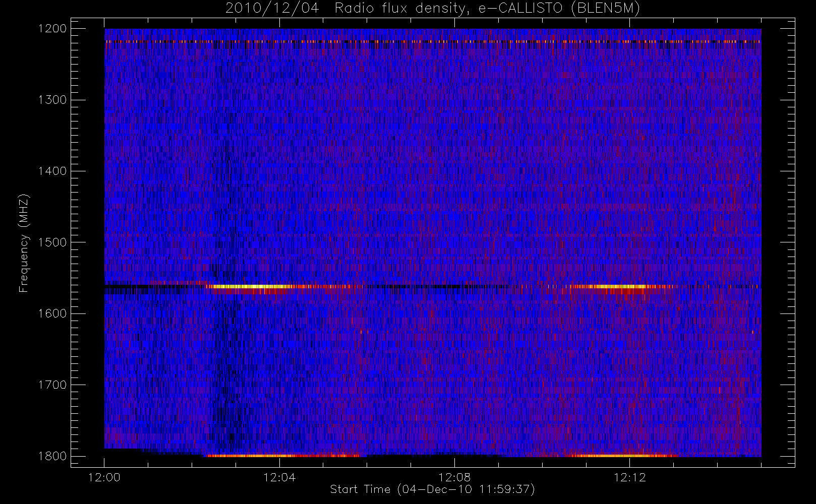Click the date "2010/12/04" in the title
The height and width of the screenshot is (504, 816).
(x=272, y=9)
